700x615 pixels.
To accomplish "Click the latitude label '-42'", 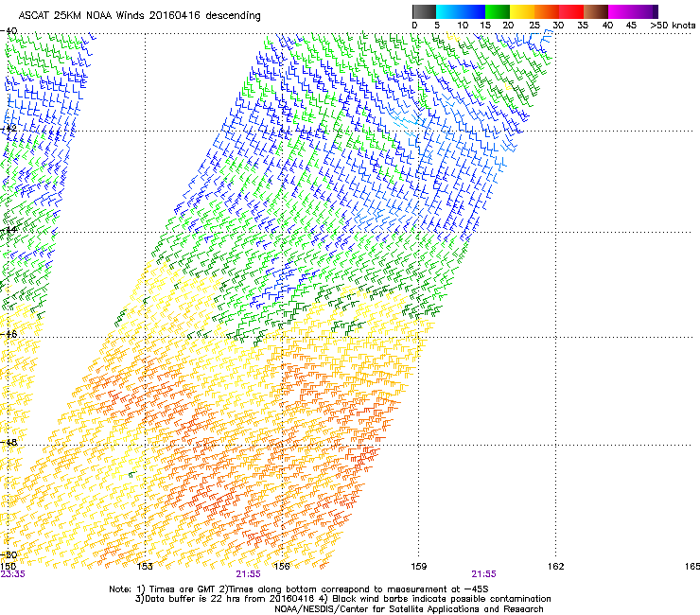I will coord(9,128).
